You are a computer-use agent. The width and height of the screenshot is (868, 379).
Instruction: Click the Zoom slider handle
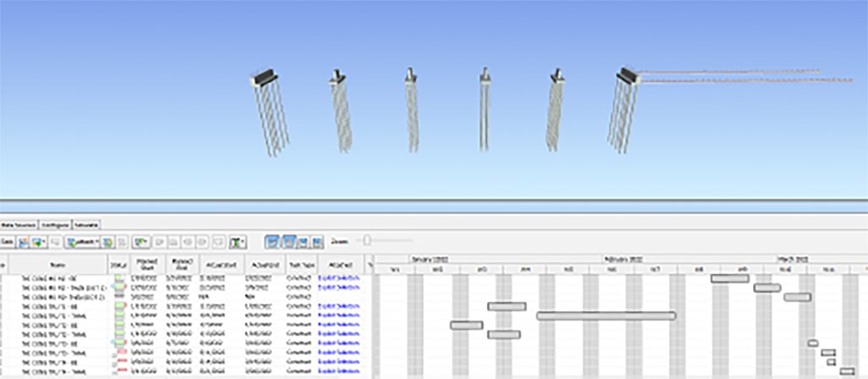coord(367,242)
